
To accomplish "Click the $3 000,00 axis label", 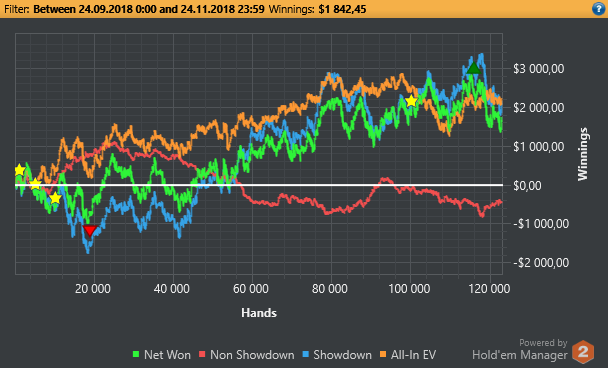I will (539, 69).
